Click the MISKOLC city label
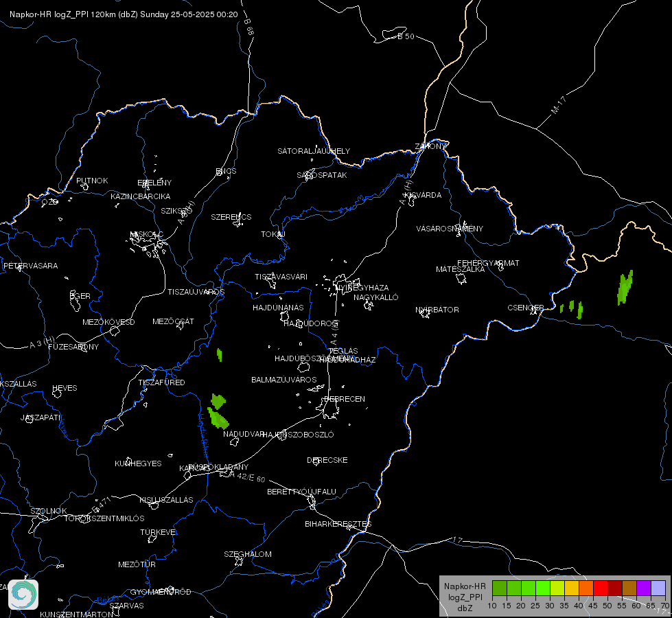This screenshot has width=672, height=618. pyautogui.click(x=147, y=234)
